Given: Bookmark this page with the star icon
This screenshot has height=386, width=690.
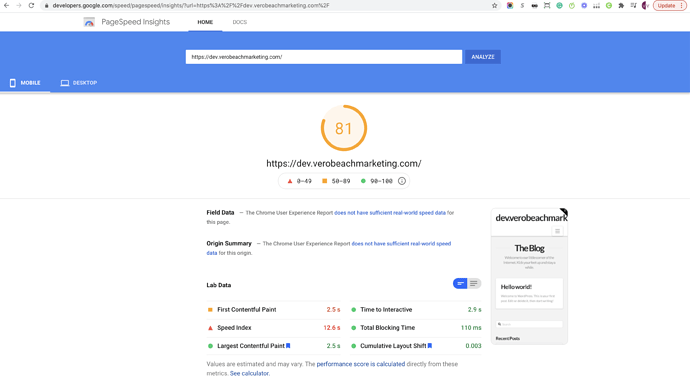Looking at the screenshot, I should 495,6.
